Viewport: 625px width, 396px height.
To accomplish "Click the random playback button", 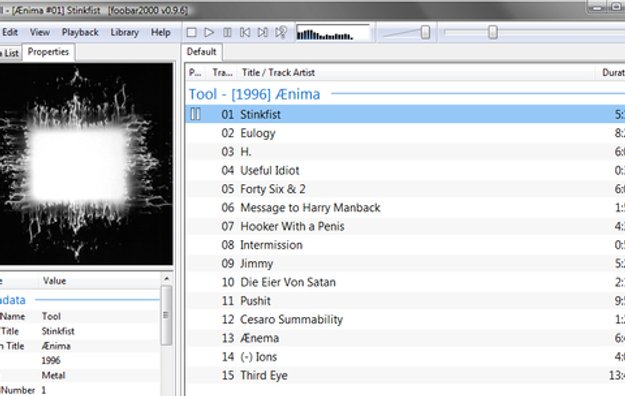I will point(281,32).
